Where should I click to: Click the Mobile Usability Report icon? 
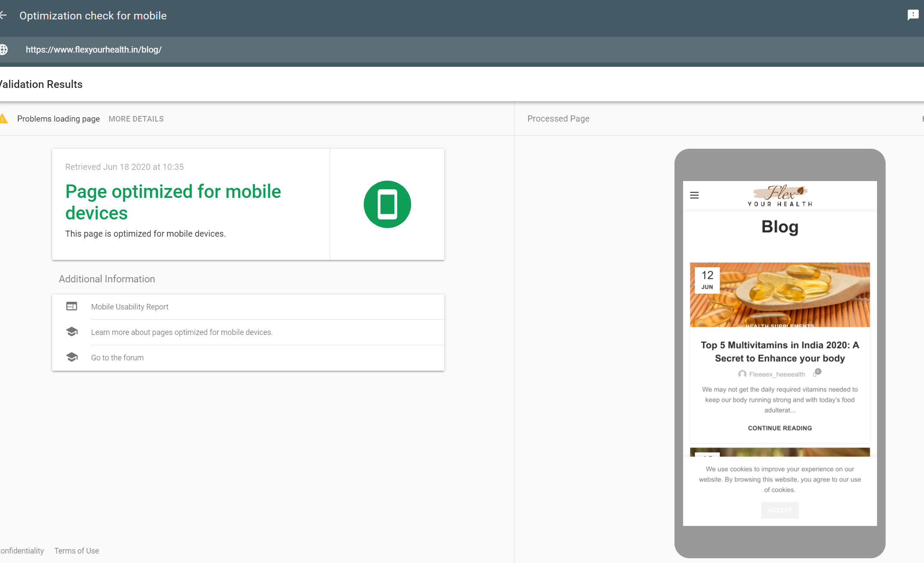click(72, 307)
